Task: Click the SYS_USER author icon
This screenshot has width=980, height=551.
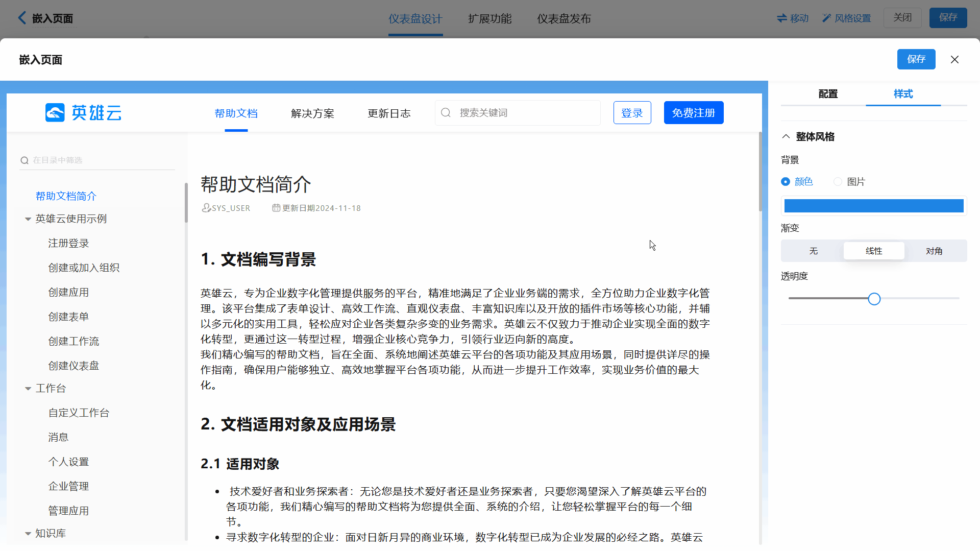Action: 206,208
